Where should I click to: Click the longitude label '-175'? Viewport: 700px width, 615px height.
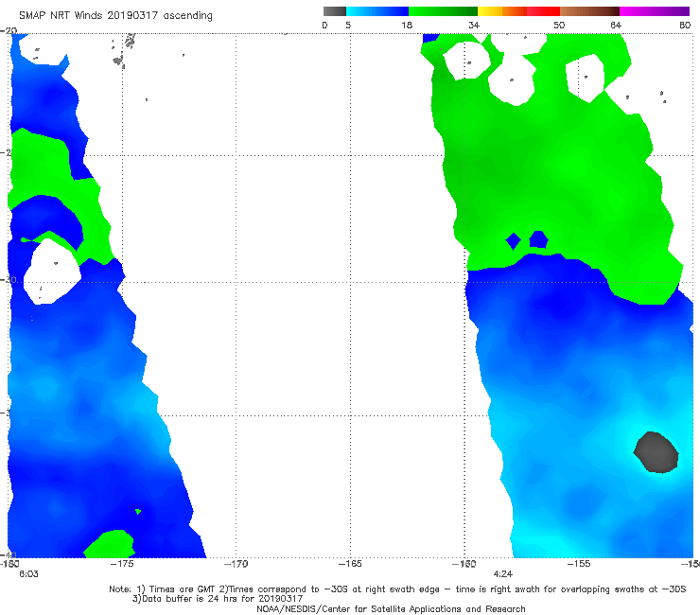click(x=122, y=564)
